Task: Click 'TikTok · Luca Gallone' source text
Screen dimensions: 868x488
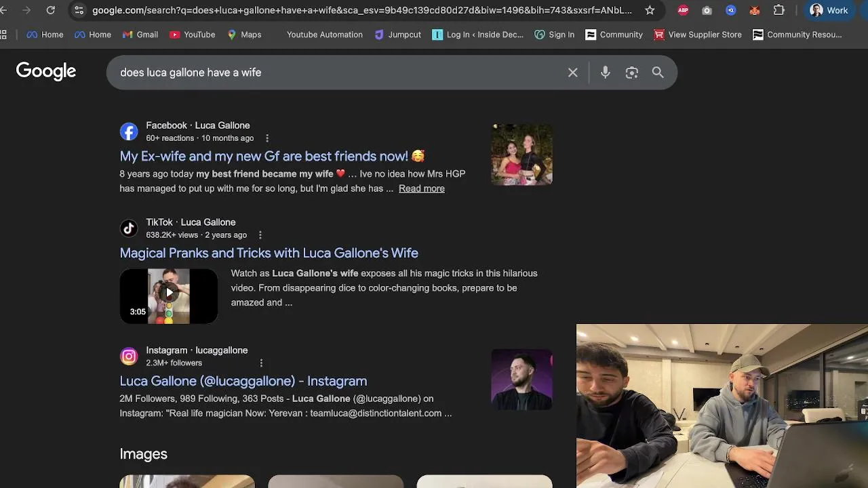Action: point(191,222)
